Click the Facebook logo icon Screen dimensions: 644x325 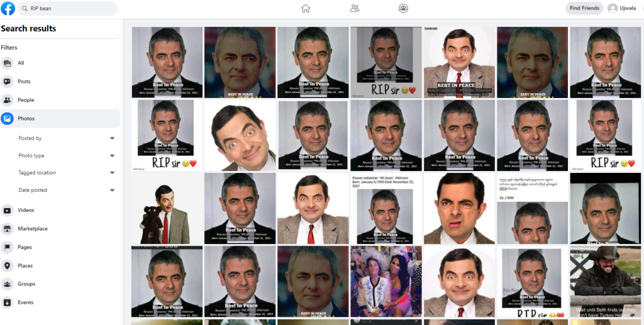[x=8, y=8]
